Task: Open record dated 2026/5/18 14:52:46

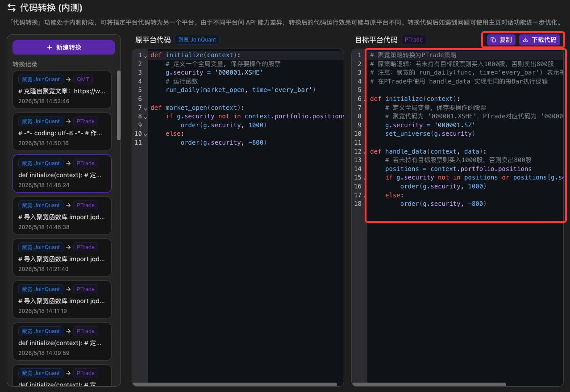Action: pyautogui.click(x=62, y=89)
